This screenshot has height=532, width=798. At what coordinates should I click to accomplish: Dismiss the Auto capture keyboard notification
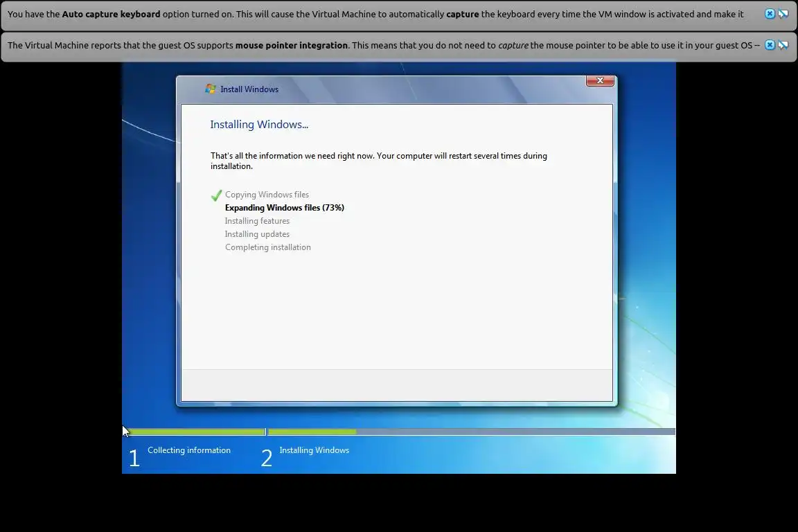pyautogui.click(x=770, y=15)
